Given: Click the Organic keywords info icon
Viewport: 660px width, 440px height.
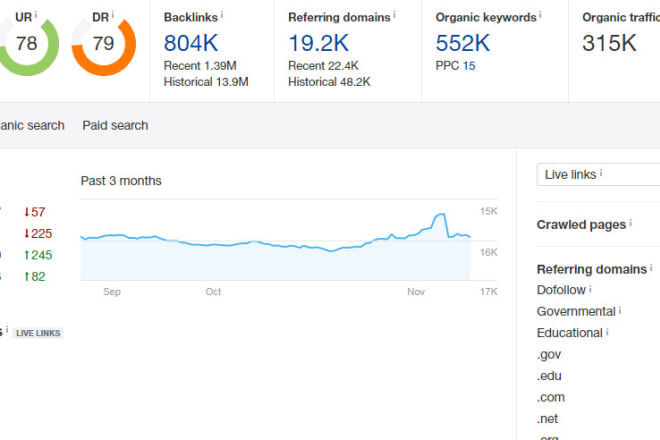Looking at the screenshot, I should point(540,15).
